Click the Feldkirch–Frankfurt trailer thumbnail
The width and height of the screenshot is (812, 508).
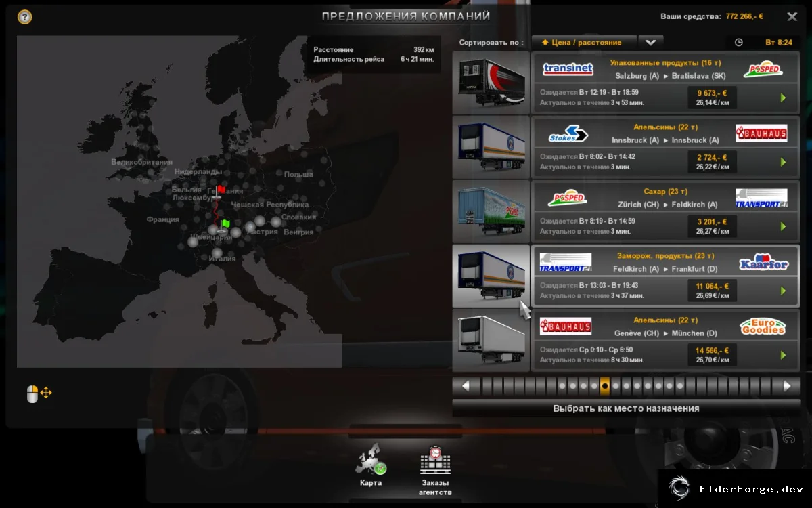[x=491, y=276]
